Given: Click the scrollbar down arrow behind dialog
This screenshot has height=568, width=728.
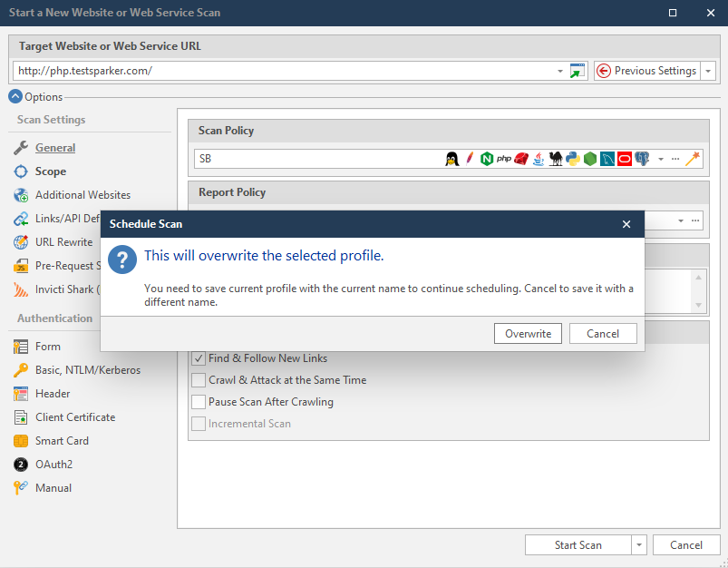Looking at the screenshot, I should pyautogui.click(x=698, y=305).
